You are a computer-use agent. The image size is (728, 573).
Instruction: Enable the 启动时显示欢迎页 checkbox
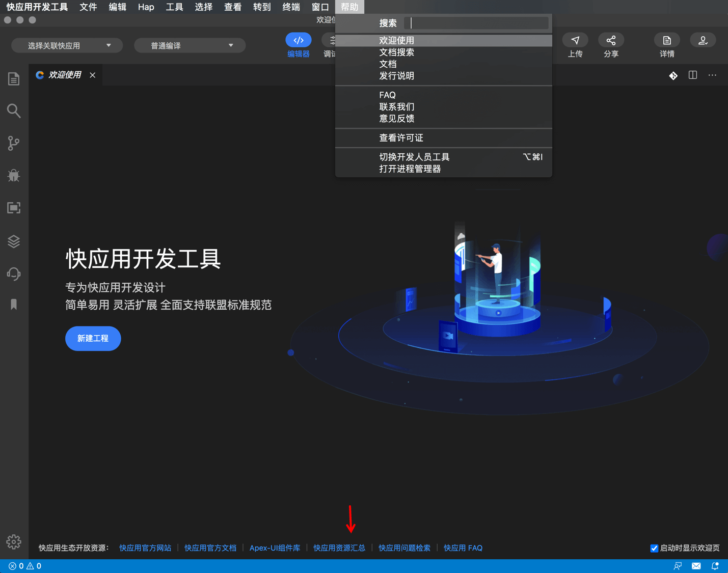click(655, 548)
